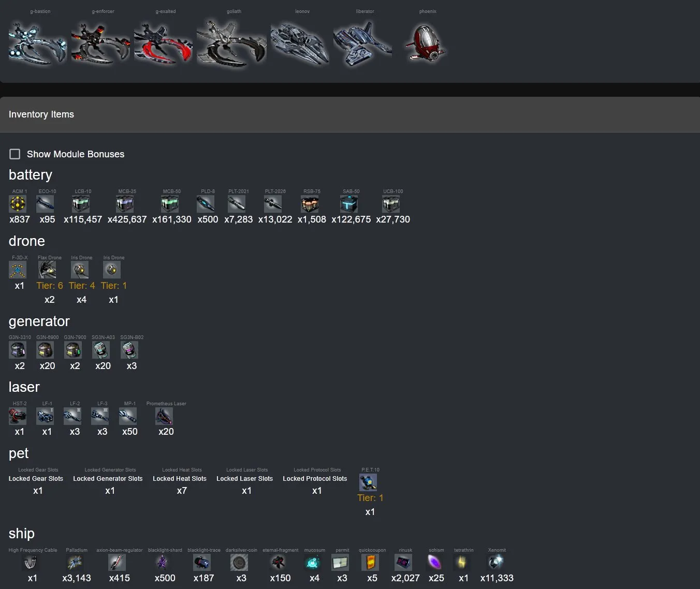Image resolution: width=700 pixels, height=589 pixels.
Task: Click the axion-beam-regulator item icon
Action: pyautogui.click(x=117, y=563)
